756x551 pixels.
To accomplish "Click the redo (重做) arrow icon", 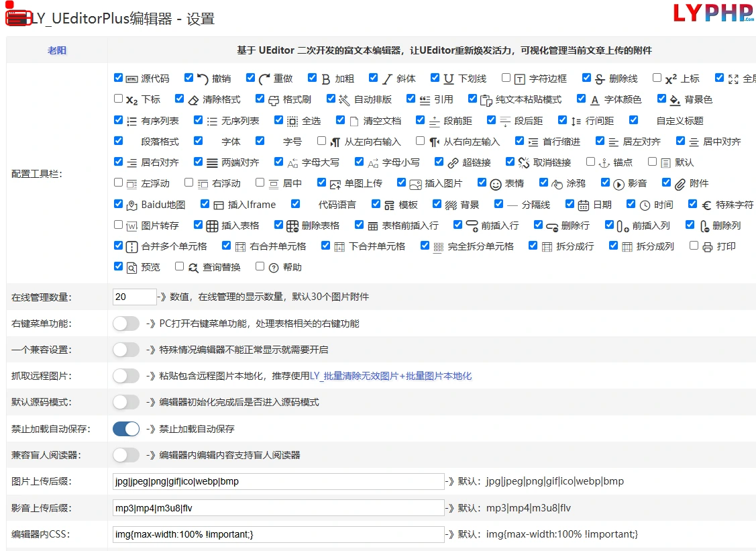I will (264, 79).
